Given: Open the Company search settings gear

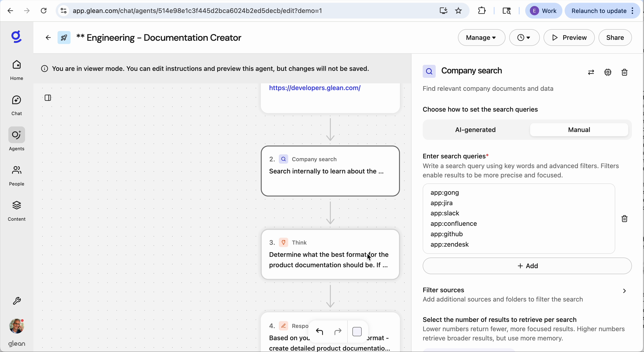Looking at the screenshot, I should coord(608,72).
